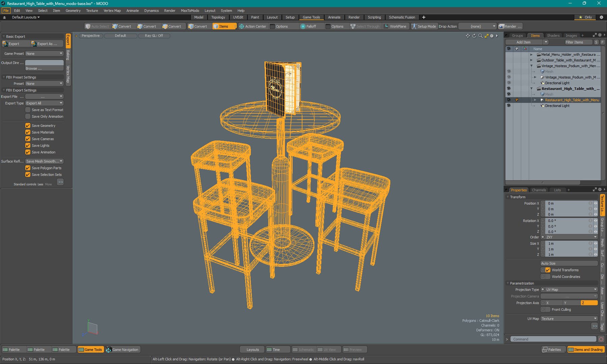Activate the WorkPlane icon

(386, 26)
